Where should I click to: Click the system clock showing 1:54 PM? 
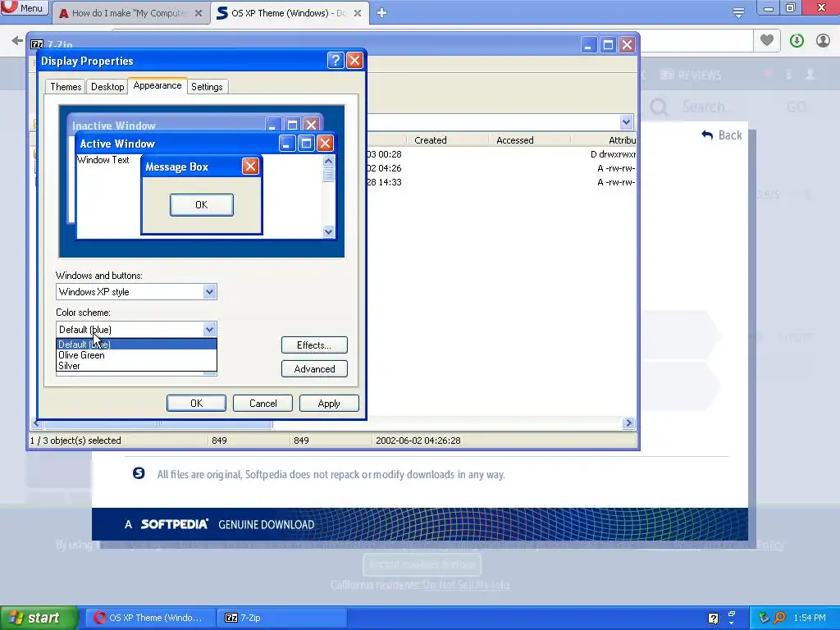810,618
